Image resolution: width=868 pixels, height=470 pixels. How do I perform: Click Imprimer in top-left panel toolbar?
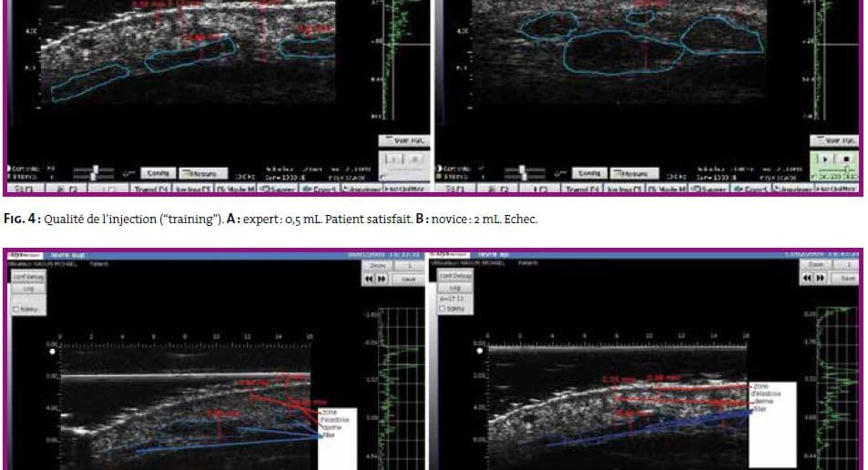coord(360,189)
